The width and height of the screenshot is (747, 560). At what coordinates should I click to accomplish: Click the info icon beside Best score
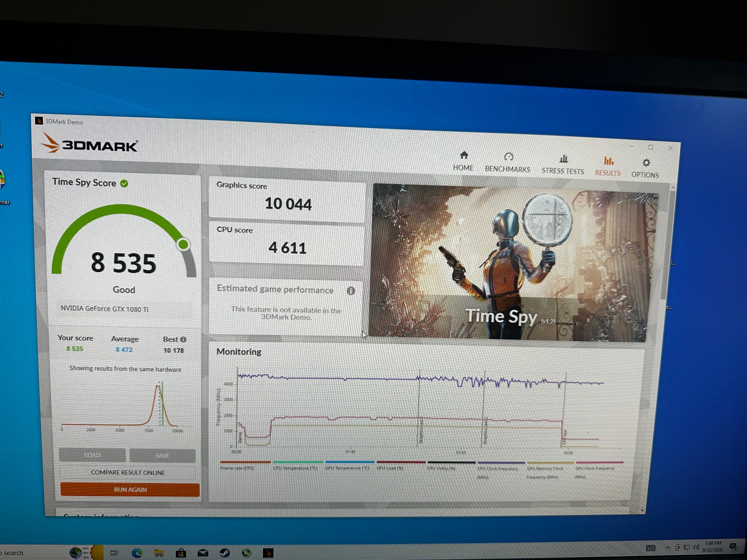pos(183,339)
